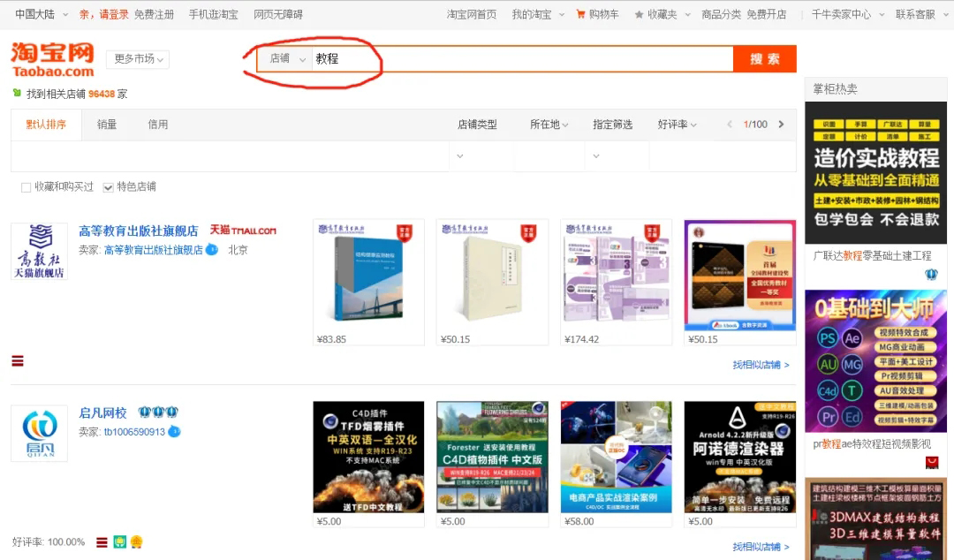Open the 电商产品实战渲染案例 thumbnail

coord(617,457)
